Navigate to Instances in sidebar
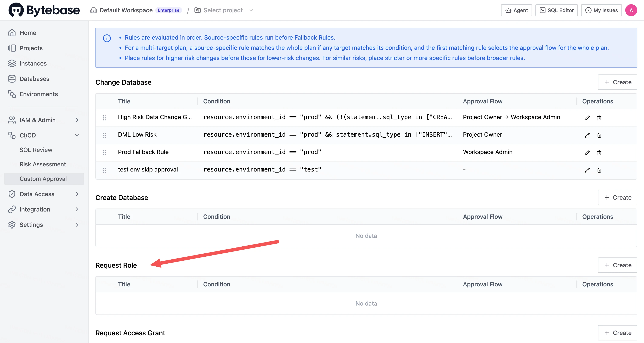 [33, 63]
